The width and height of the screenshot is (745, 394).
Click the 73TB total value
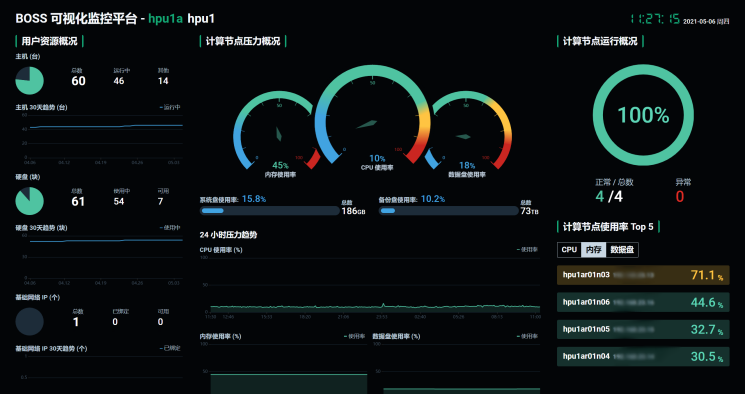pos(530,211)
